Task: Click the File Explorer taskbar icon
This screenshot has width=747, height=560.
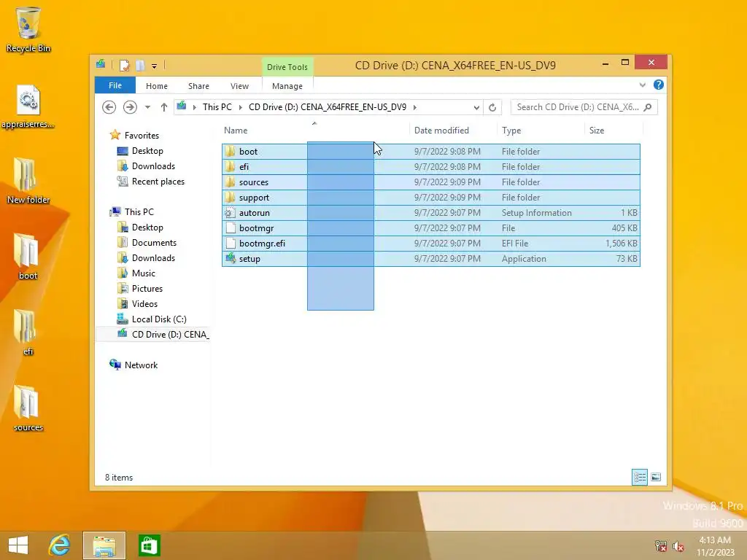Action: click(x=104, y=545)
